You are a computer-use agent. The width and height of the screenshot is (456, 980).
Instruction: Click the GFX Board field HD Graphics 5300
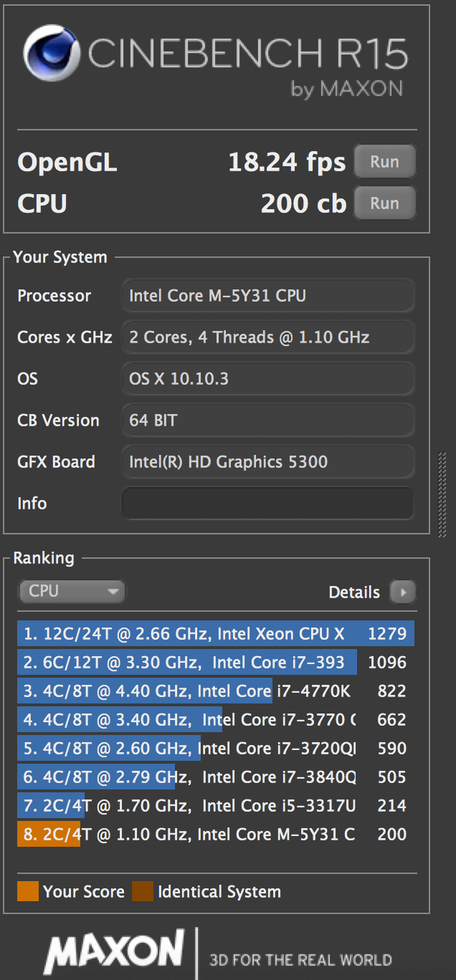tap(268, 462)
